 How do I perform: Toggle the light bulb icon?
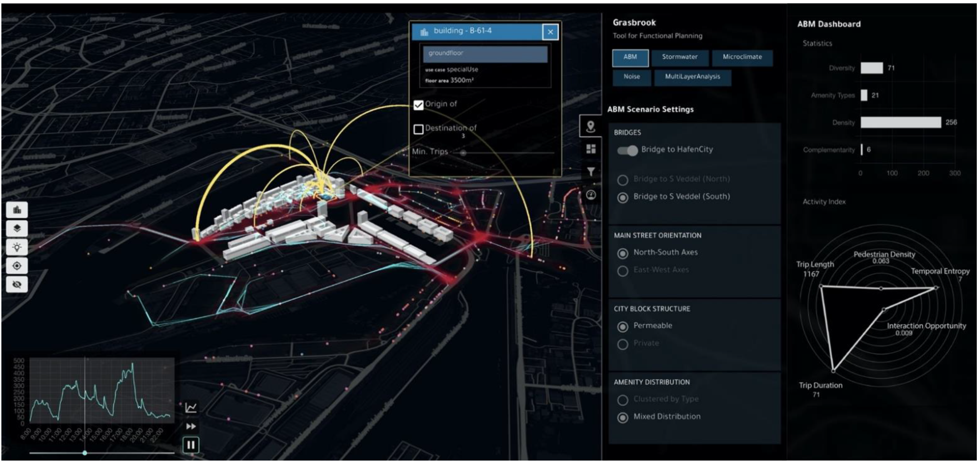click(x=17, y=247)
